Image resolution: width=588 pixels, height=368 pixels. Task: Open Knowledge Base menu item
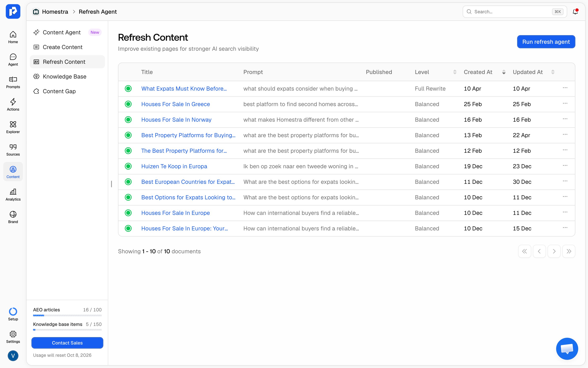(x=67, y=76)
